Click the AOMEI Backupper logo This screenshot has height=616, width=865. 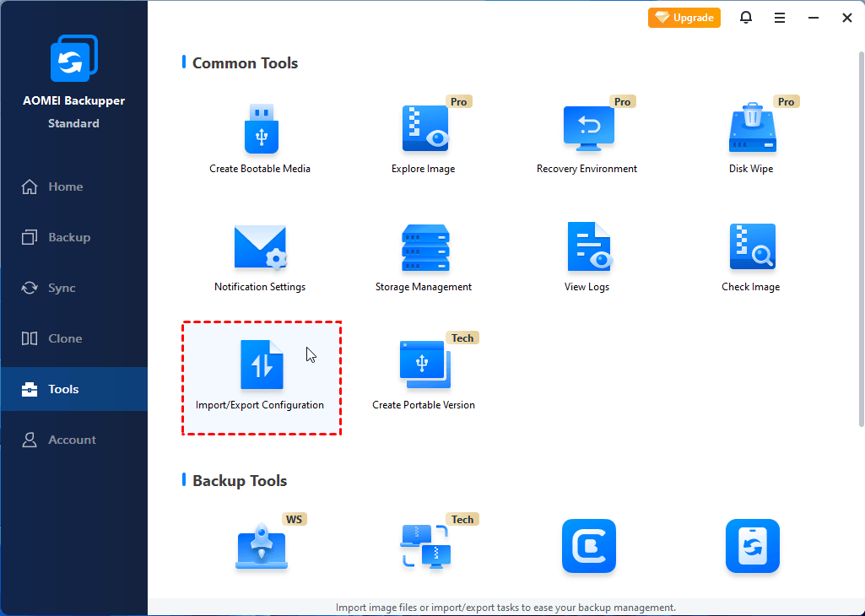pyautogui.click(x=74, y=58)
